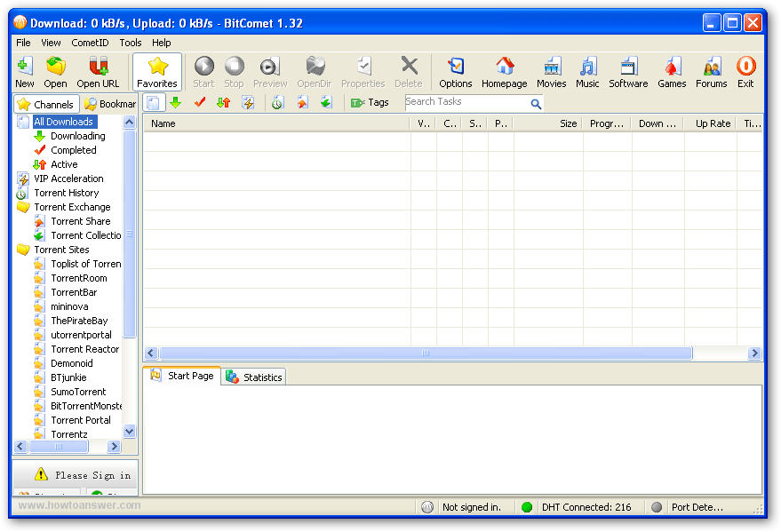
Task: Select Completed in the sidebar tree
Action: click(x=73, y=150)
